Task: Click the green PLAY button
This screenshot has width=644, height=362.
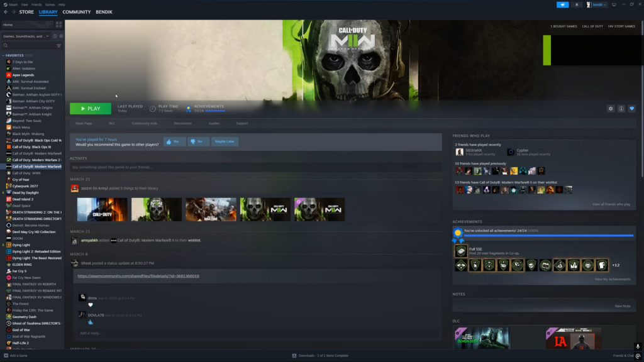Action: point(91,109)
